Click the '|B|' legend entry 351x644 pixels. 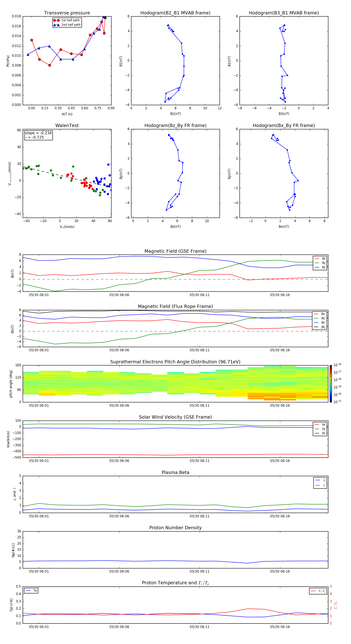[x=320, y=327]
